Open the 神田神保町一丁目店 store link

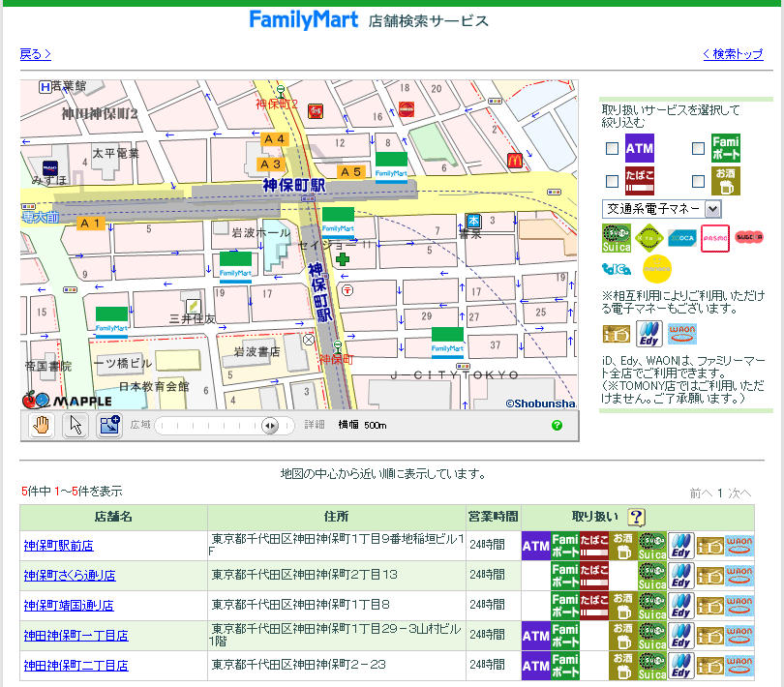click(76, 636)
